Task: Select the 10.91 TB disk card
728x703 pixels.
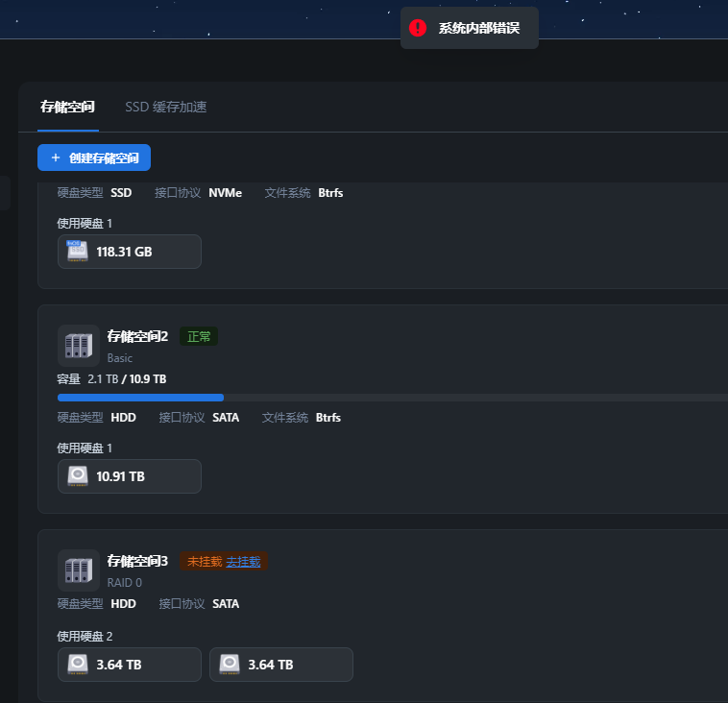Action: click(129, 476)
